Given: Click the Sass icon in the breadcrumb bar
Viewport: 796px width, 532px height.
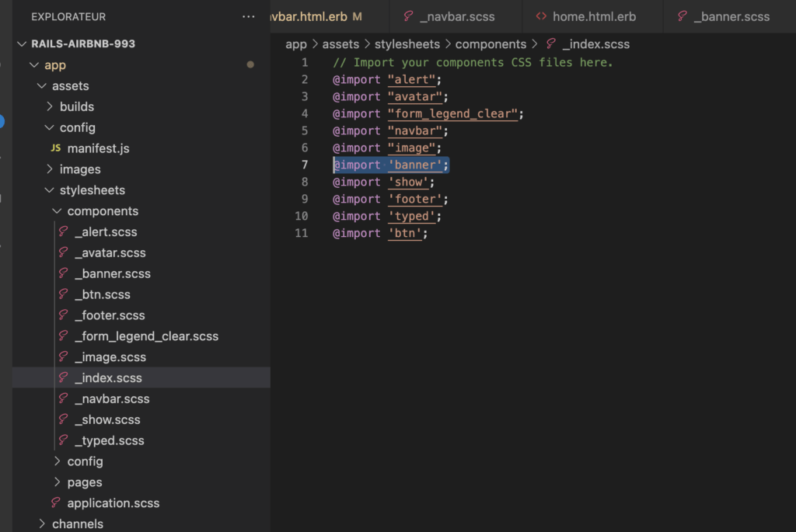Looking at the screenshot, I should [x=550, y=44].
